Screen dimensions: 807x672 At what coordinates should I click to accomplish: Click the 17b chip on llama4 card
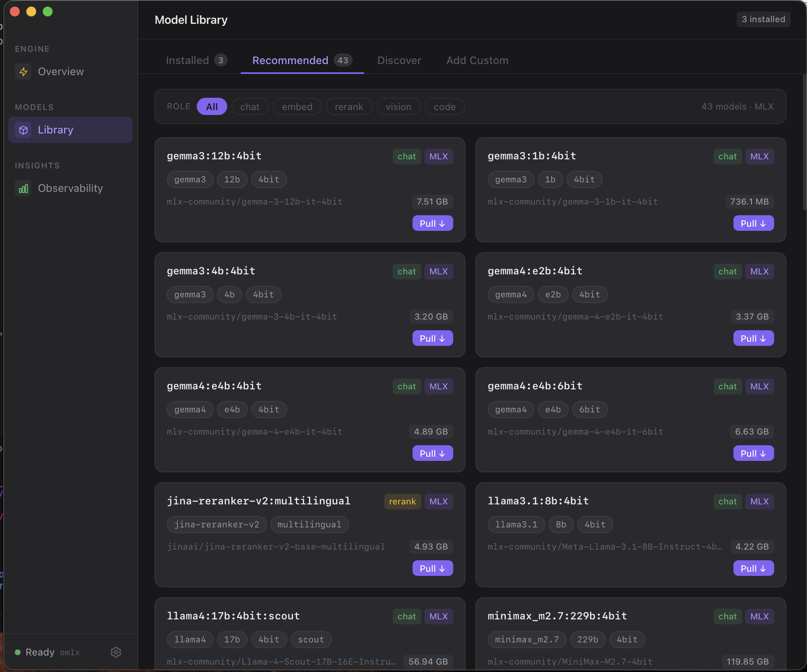pos(232,640)
